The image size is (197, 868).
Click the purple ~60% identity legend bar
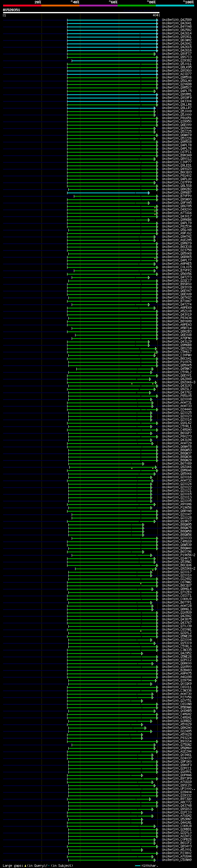(x=99, y=6)
